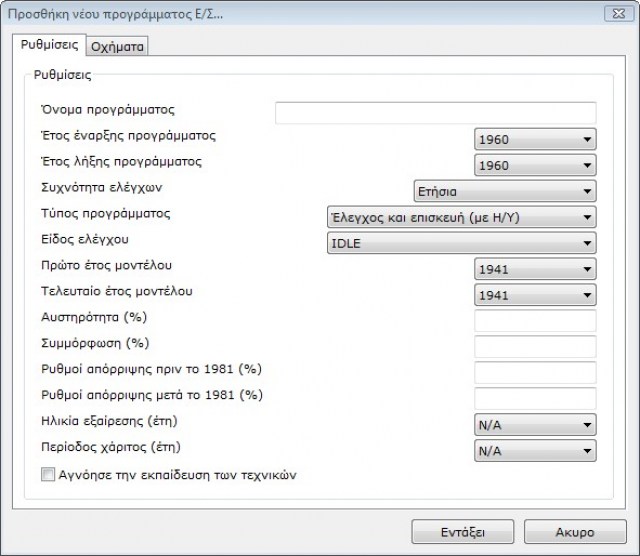The height and width of the screenshot is (556, 640).
Task: Expand the Τύπος προγράμματος combo box
Action: [461, 217]
